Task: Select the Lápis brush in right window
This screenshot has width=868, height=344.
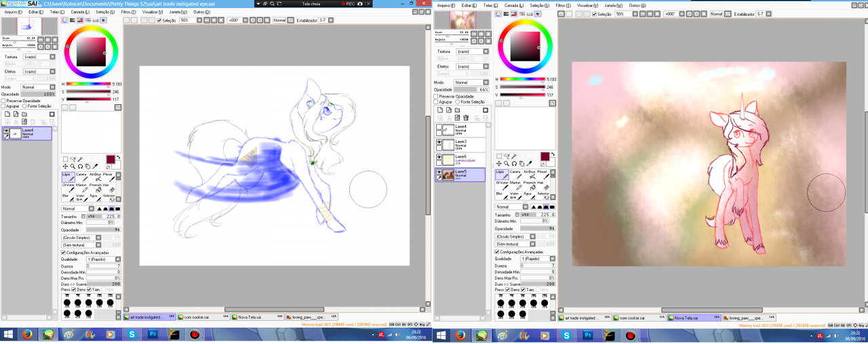Action: (x=502, y=174)
